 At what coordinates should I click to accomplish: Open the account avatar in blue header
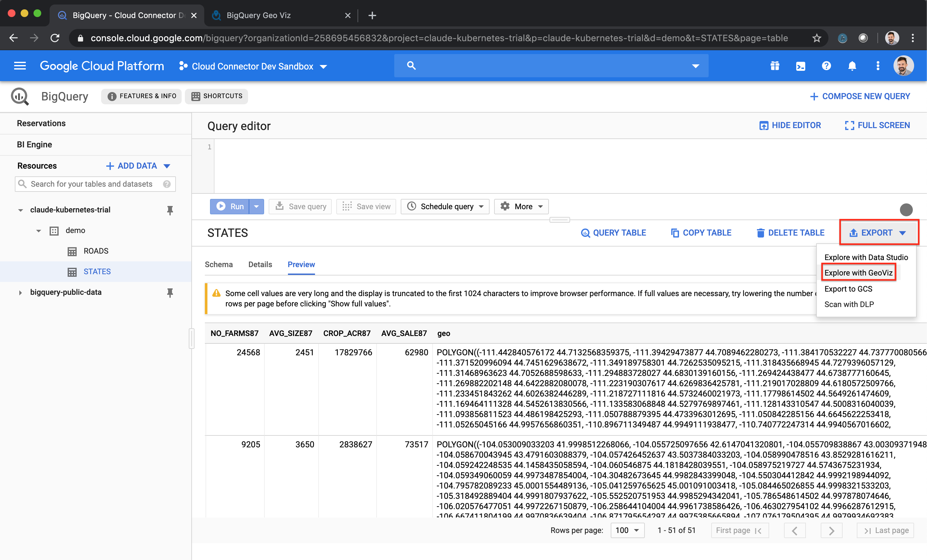coord(903,66)
